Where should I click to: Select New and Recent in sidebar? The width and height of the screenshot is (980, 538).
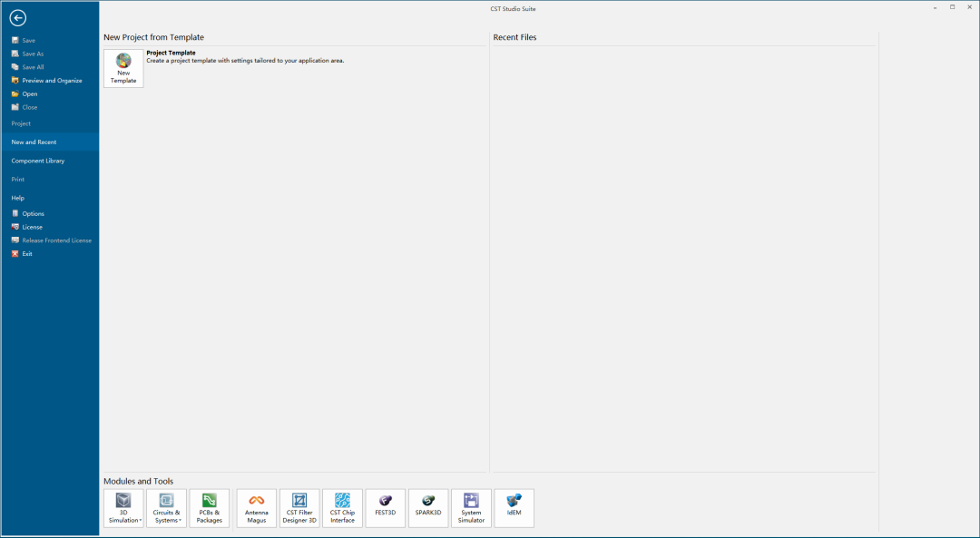pyautogui.click(x=49, y=142)
